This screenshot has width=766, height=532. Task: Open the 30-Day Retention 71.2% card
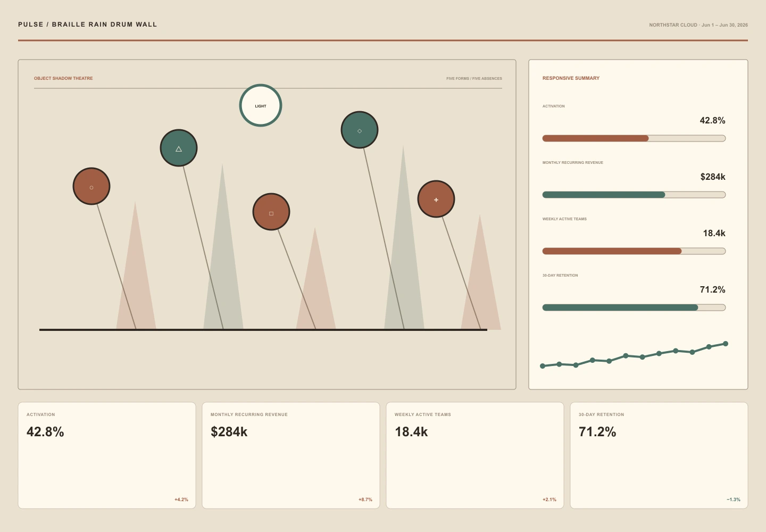659,455
